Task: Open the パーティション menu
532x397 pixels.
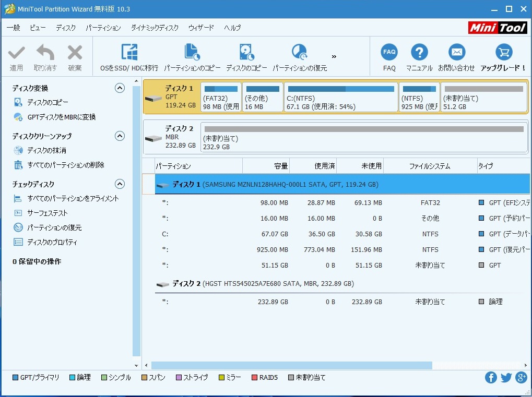Action: (x=103, y=28)
